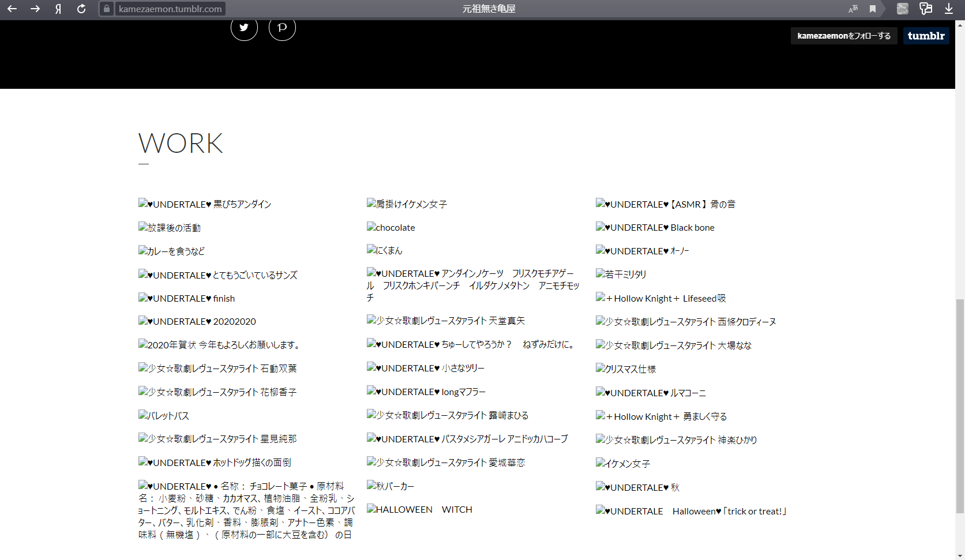965x560 pixels.
Task: Open Hollow Knight 勇ましく守る link
Action: [662, 416]
